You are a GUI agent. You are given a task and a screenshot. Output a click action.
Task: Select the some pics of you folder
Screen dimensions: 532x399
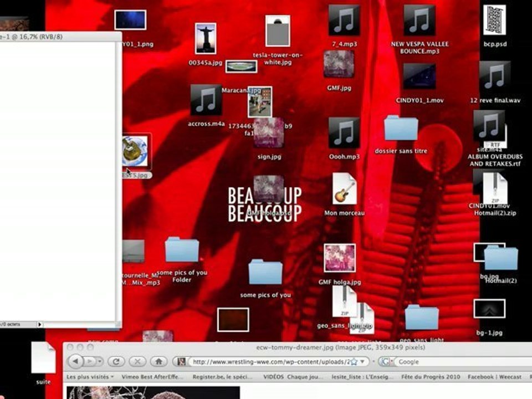[265, 272]
